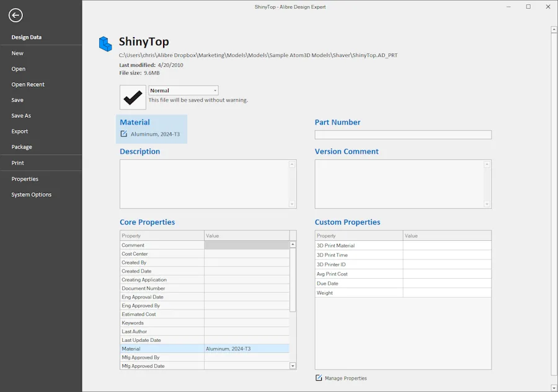The width and height of the screenshot is (558, 392).
Task: Click inside the Version Comment box
Action: click(x=400, y=184)
